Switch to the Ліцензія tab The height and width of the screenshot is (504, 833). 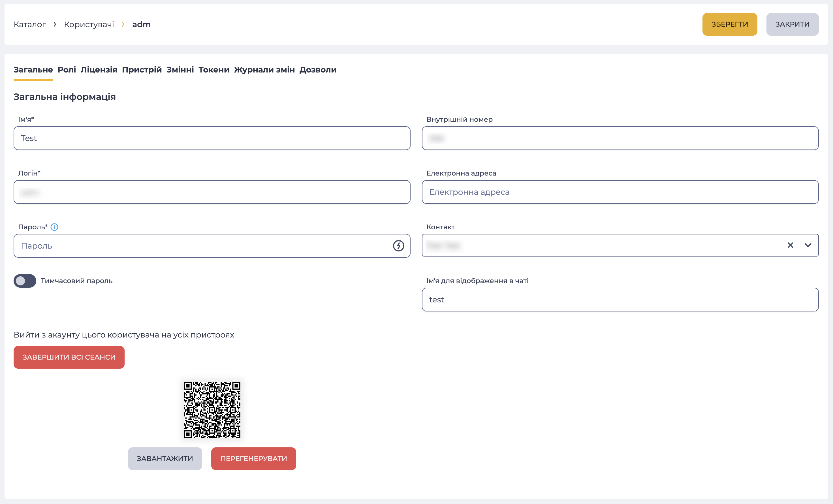(x=99, y=70)
